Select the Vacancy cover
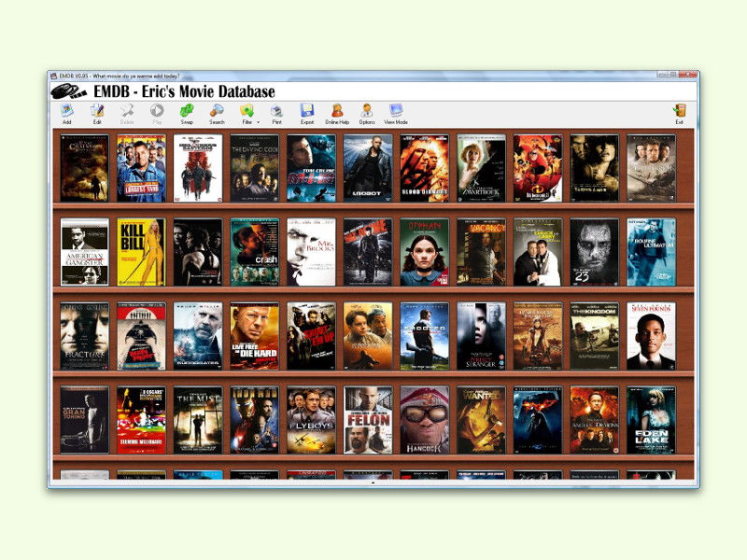 click(481, 252)
